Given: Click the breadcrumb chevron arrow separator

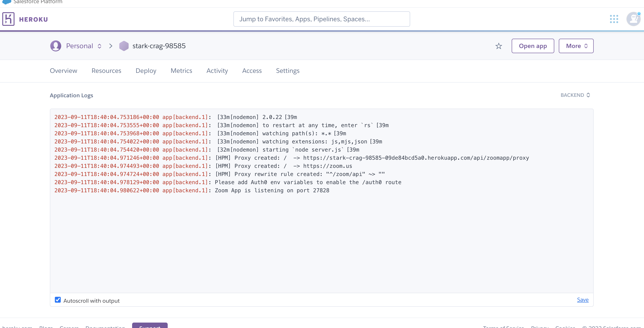Looking at the screenshot, I should click(111, 46).
